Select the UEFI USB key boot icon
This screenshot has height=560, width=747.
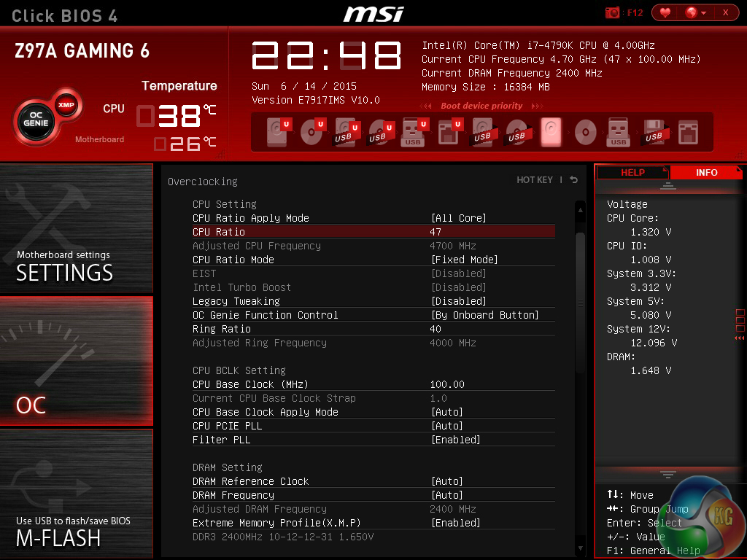tap(414, 132)
